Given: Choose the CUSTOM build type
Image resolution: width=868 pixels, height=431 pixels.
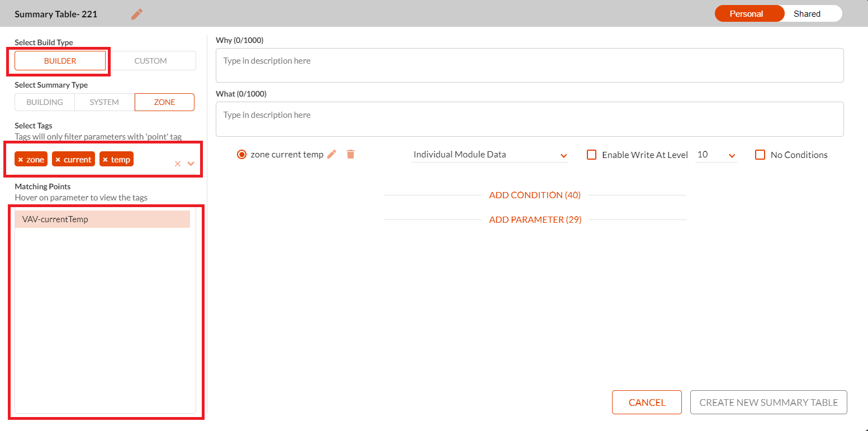Looking at the screenshot, I should coord(151,61).
